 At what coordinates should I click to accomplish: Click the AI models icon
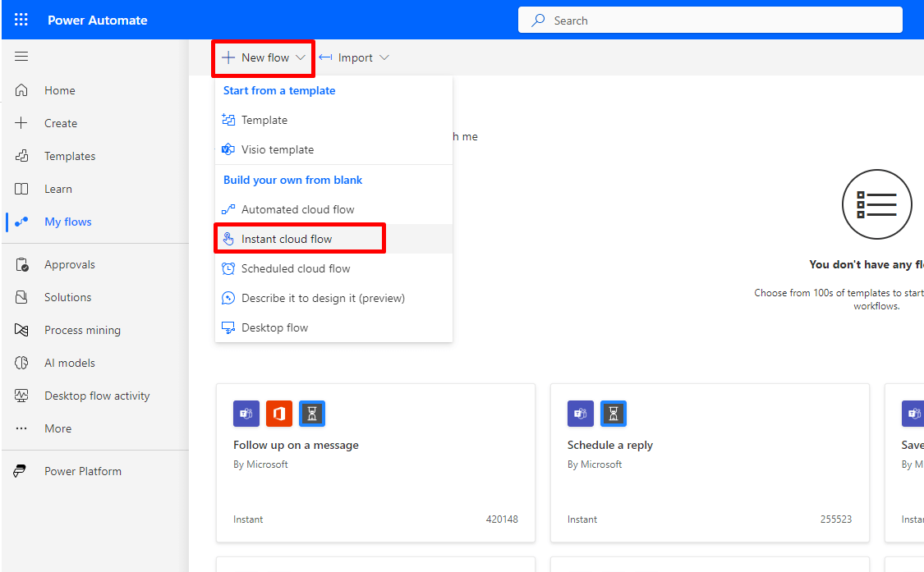[x=21, y=363]
